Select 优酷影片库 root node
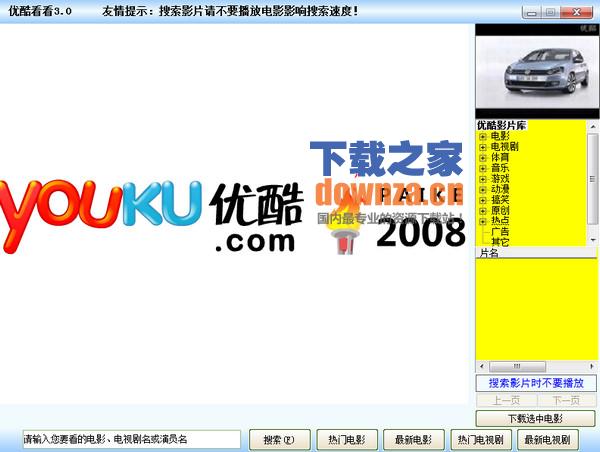 (501, 126)
